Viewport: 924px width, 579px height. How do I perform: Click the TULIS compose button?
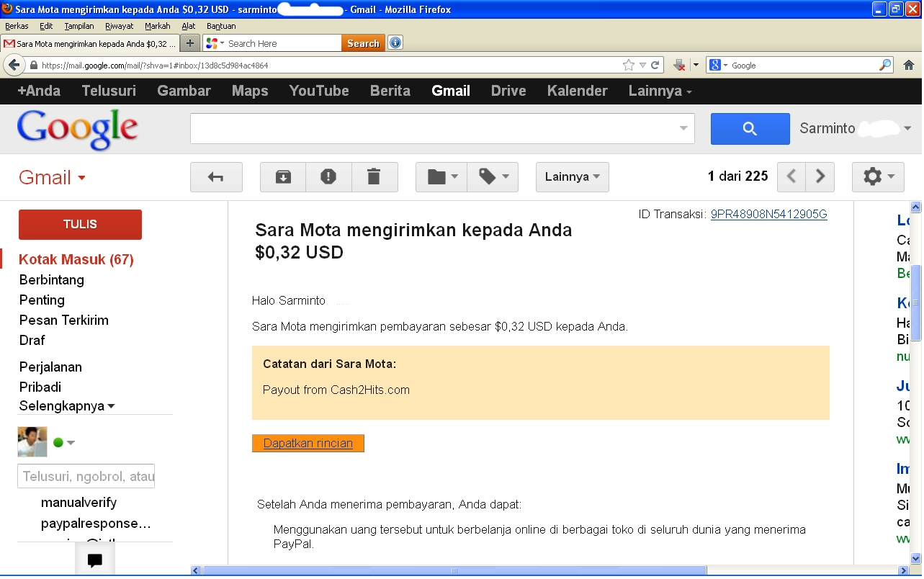coord(80,225)
